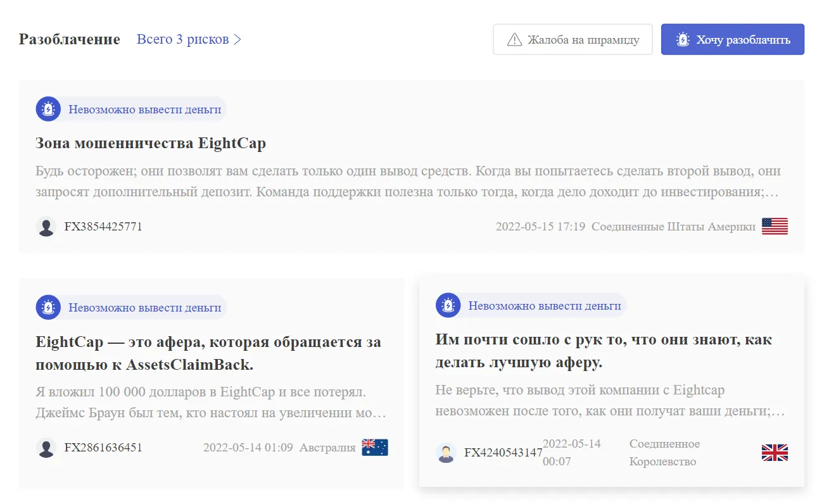The width and height of the screenshot is (829, 504).
Task: Click the date 2022-05-14 01:09
Action: [x=248, y=448]
